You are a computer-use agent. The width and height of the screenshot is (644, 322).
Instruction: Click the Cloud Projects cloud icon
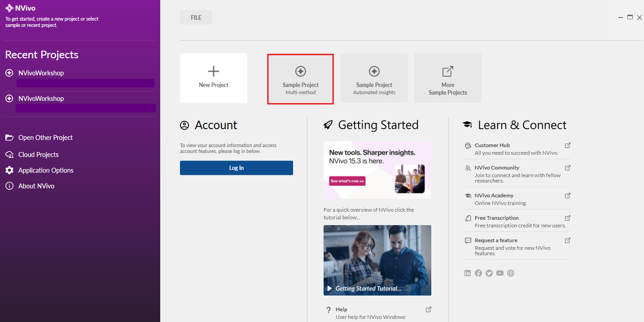coord(9,155)
